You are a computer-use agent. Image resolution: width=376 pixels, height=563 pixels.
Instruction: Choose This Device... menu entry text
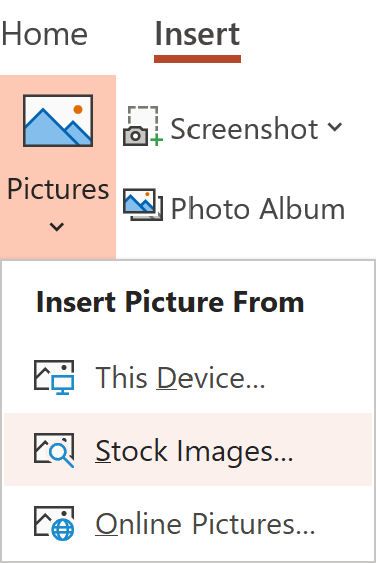(x=180, y=378)
